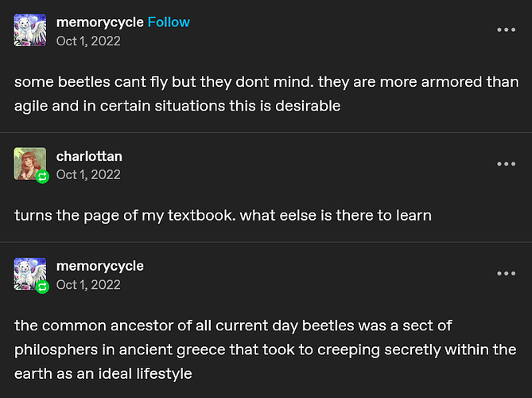532x398 pixels.
Task: Click the text about beetles that cant fly
Action: coord(266,94)
